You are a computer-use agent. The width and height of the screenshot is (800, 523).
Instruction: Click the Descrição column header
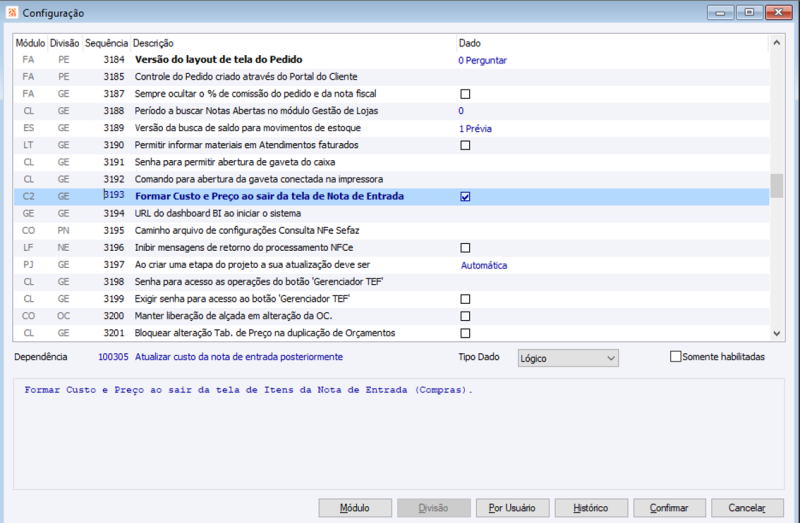(x=293, y=43)
